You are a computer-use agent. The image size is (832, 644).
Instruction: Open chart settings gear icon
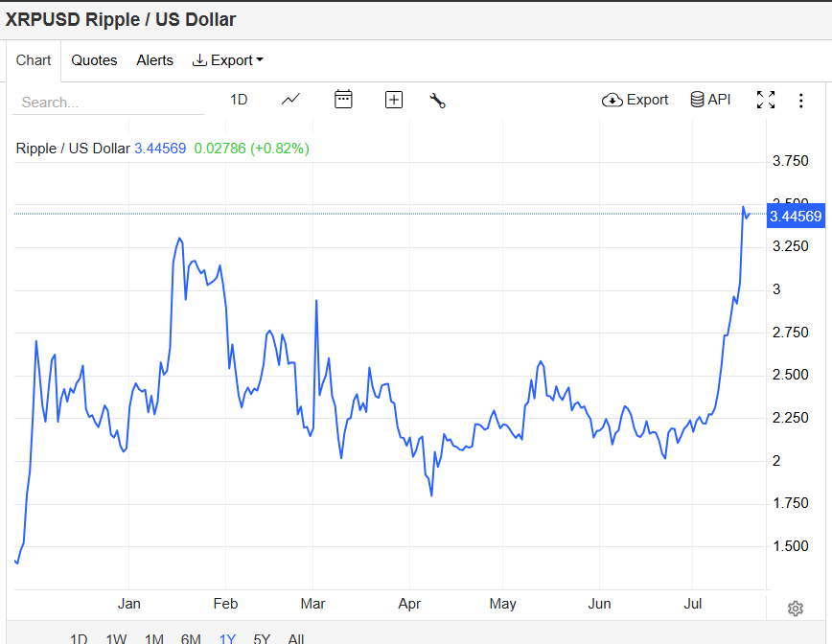[795, 609]
